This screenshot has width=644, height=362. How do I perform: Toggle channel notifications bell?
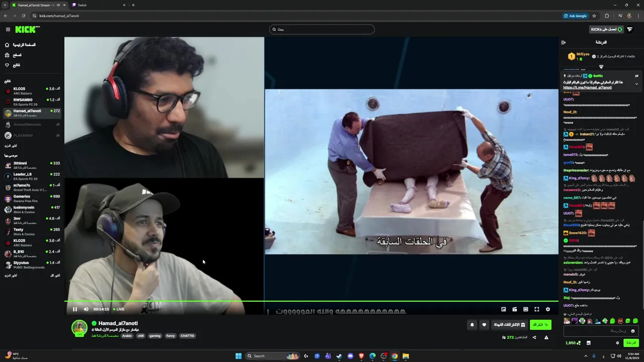472,325
